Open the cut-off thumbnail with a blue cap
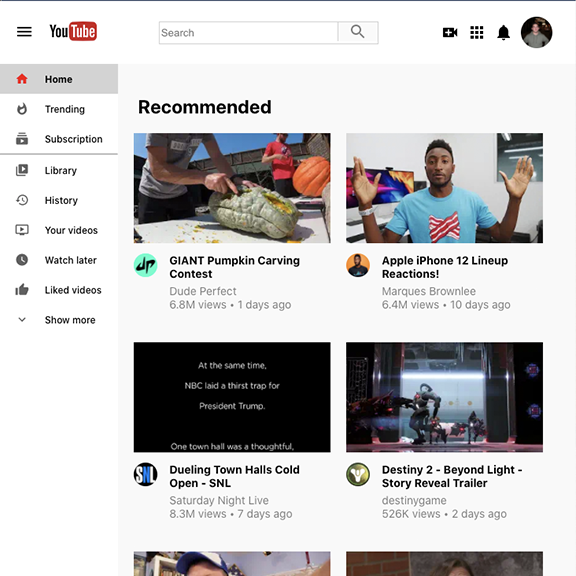 coord(232,564)
